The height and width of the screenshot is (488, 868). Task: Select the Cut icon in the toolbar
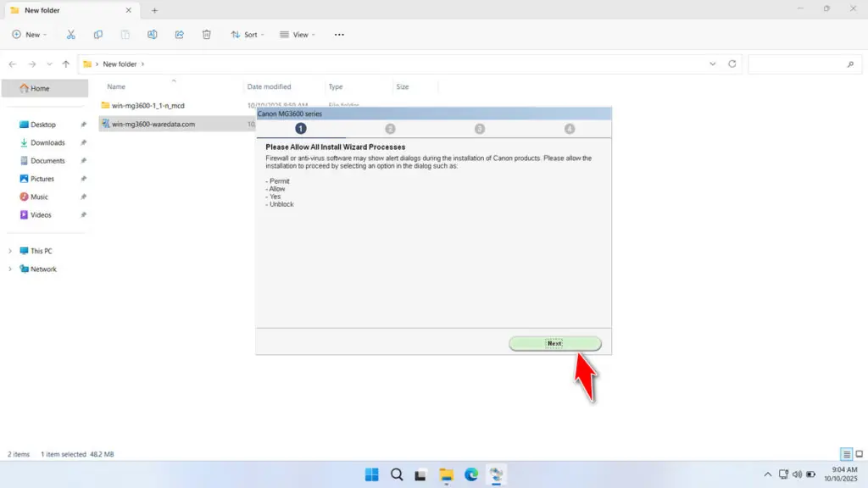71,35
